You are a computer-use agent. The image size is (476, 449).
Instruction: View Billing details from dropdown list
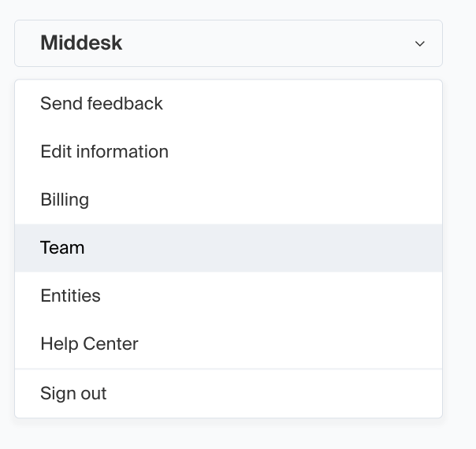click(x=65, y=200)
